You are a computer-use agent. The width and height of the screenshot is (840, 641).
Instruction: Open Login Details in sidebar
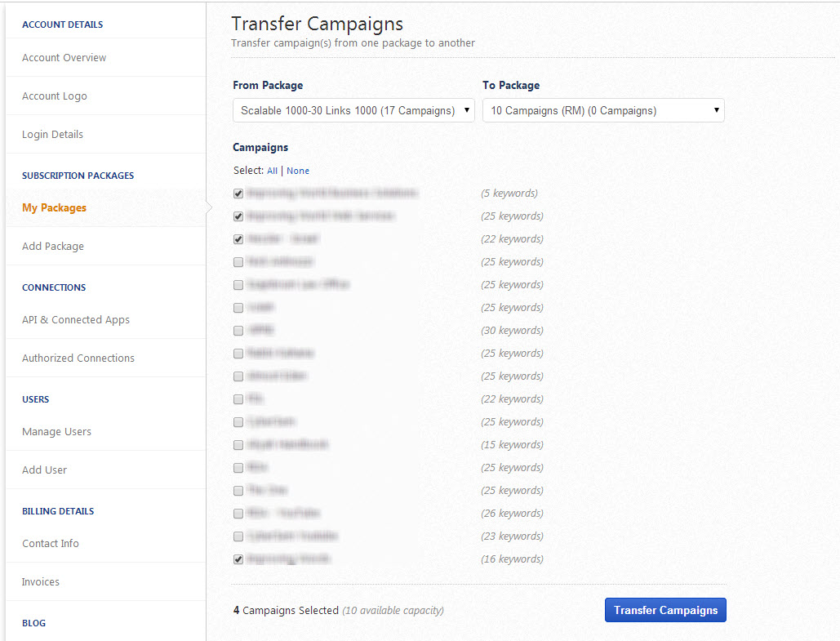click(52, 135)
